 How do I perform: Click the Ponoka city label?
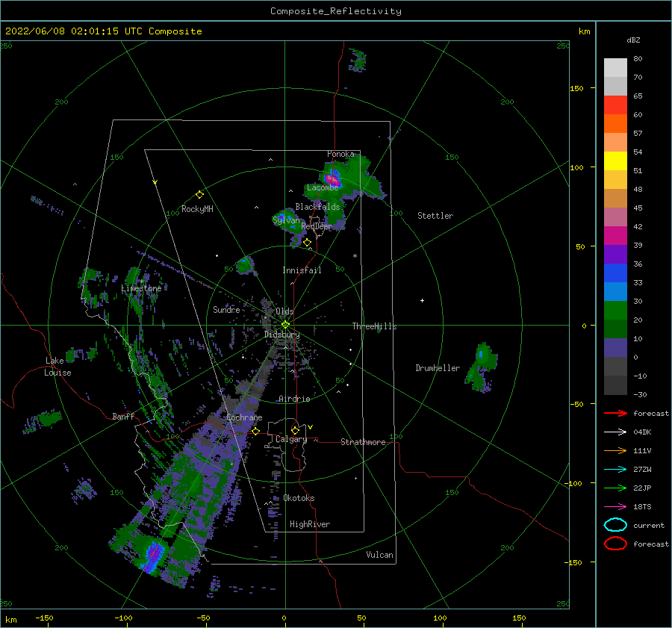(x=340, y=154)
